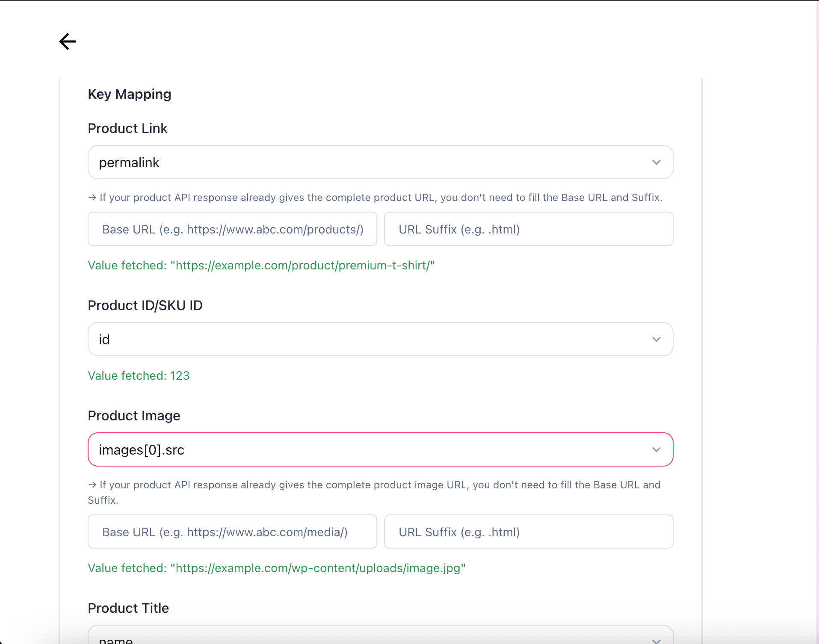819x644 pixels.
Task: Click the Product Title label
Action: tap(128, 608)
